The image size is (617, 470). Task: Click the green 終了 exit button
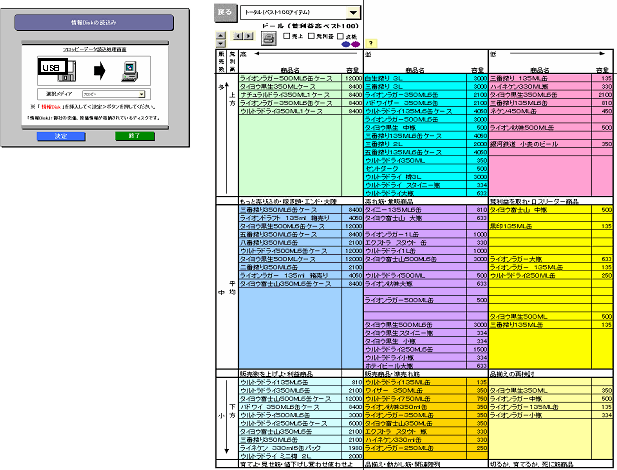pos(135,136)
